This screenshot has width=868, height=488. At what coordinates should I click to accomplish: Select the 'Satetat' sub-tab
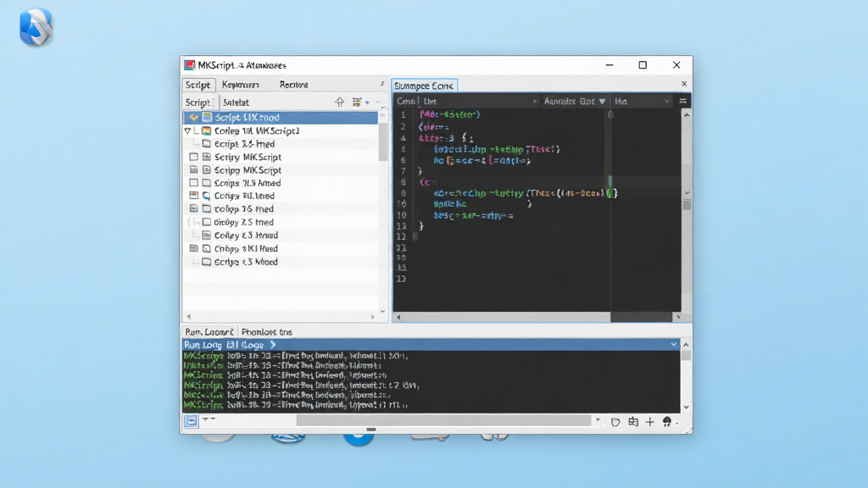click(236, 103)
